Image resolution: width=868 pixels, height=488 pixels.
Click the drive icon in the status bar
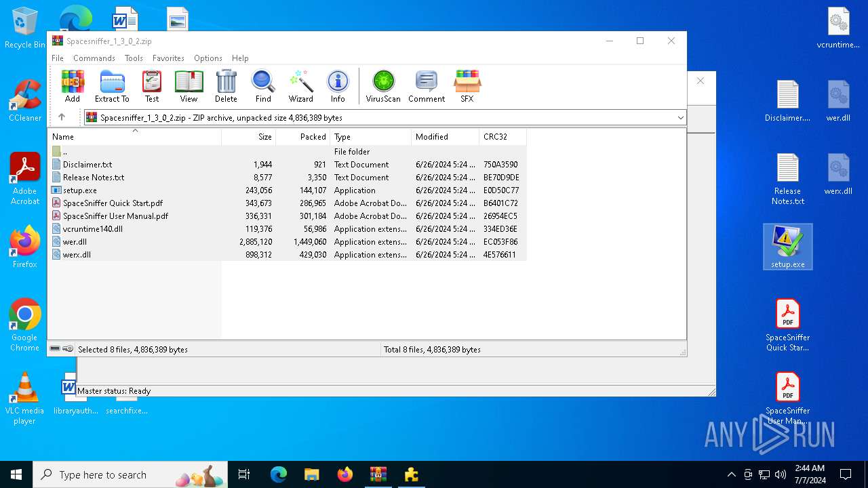[x=55, y=349]
